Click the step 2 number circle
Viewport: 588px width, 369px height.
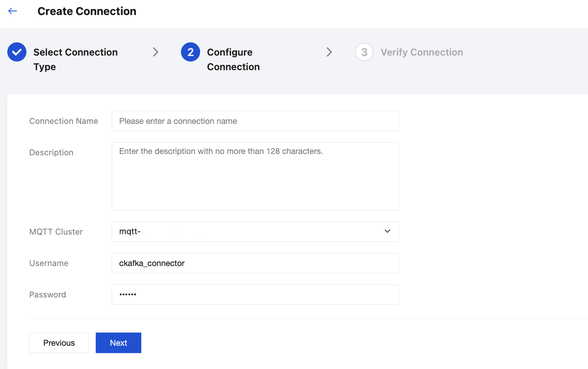[x=191, y=52]
